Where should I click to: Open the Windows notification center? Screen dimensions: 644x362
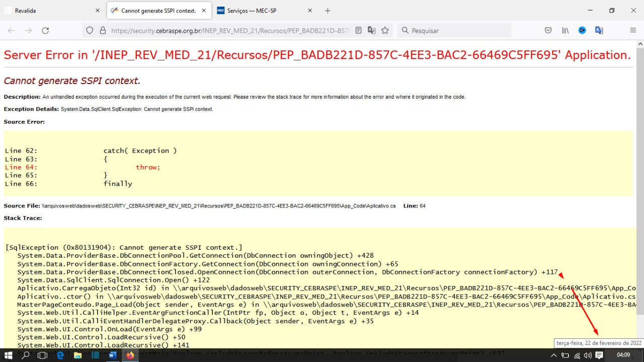[599, 355]
